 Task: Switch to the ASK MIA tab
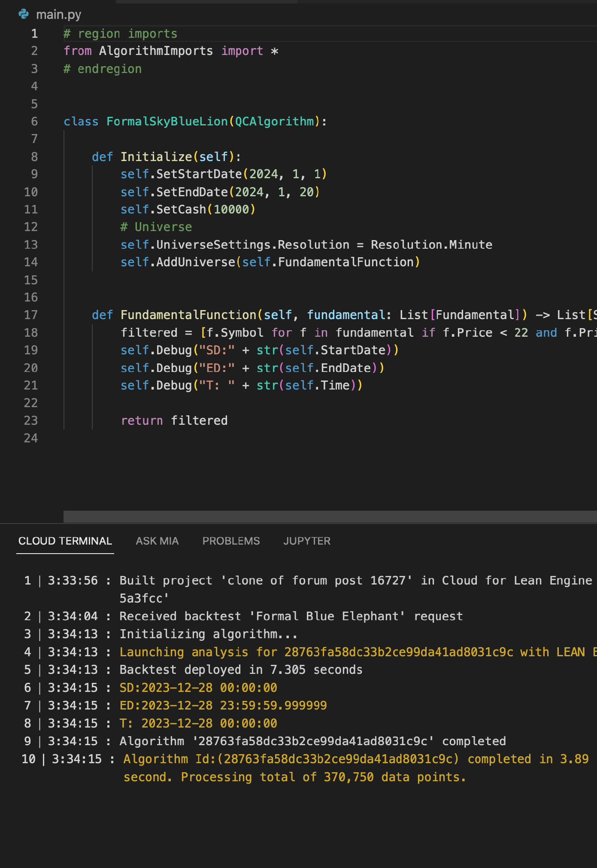pos(157,541)
